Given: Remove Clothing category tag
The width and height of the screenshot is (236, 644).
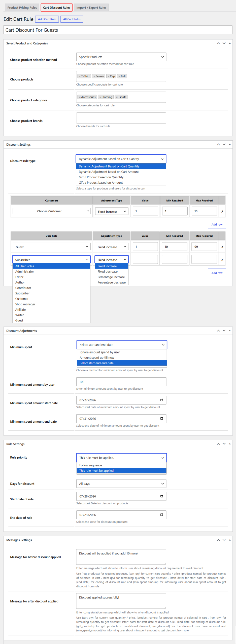Looking at the screenshot, I should [100, 97].
